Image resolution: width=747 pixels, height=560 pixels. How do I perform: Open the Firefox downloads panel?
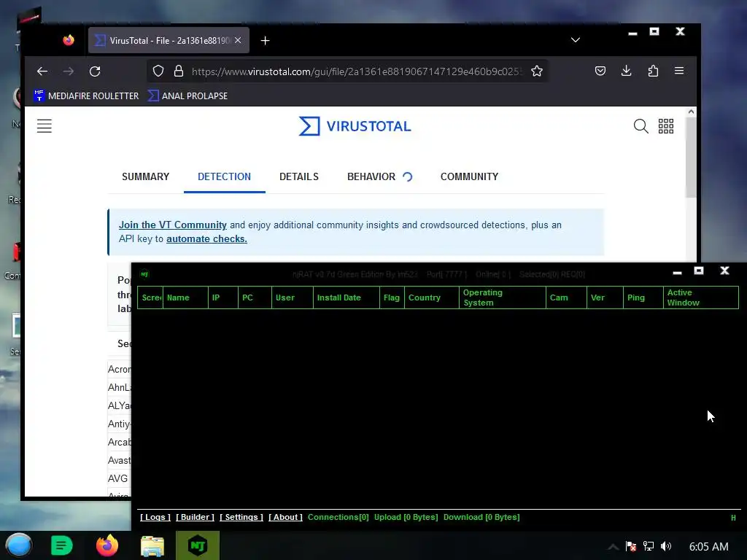[x=627, y=71]
